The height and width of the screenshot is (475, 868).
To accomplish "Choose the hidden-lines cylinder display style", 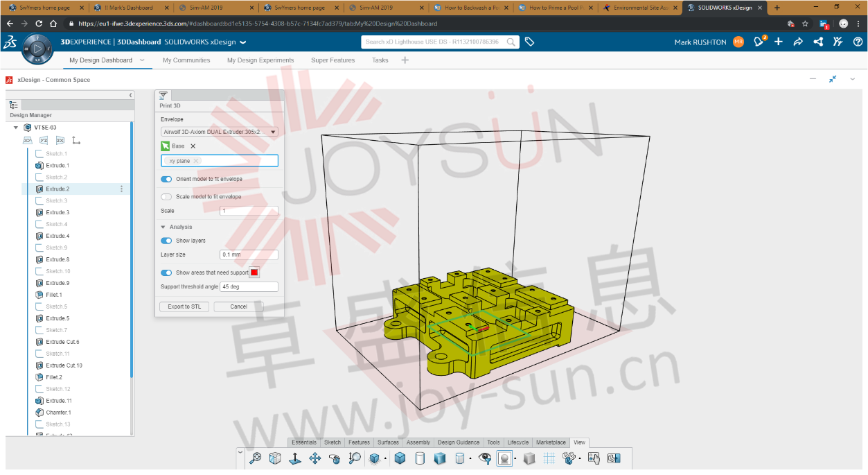I will [459, 458].
